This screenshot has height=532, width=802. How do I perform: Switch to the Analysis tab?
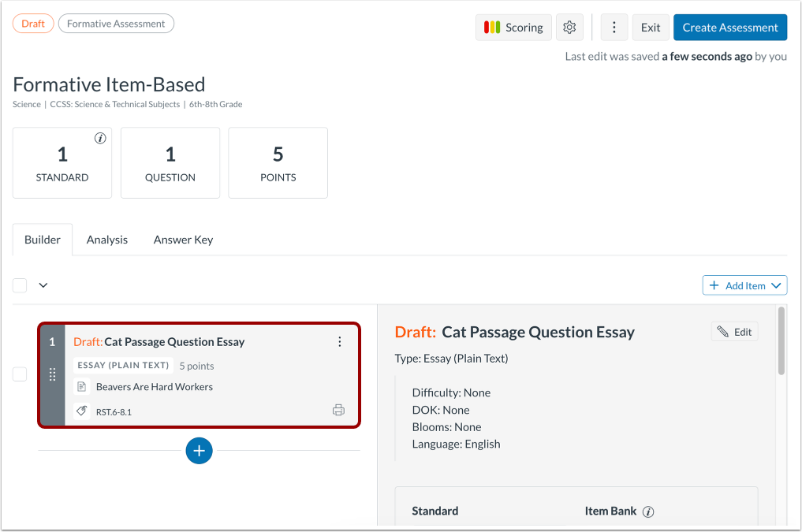107,240
